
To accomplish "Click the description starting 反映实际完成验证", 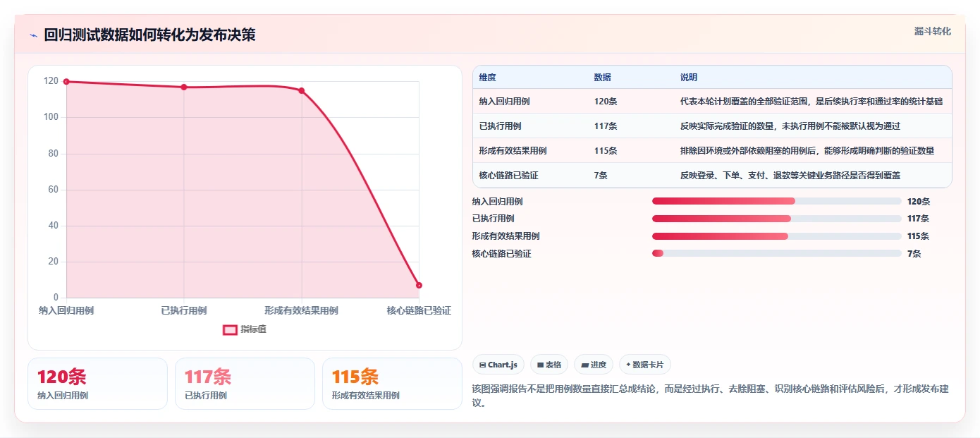I will 790,126.
